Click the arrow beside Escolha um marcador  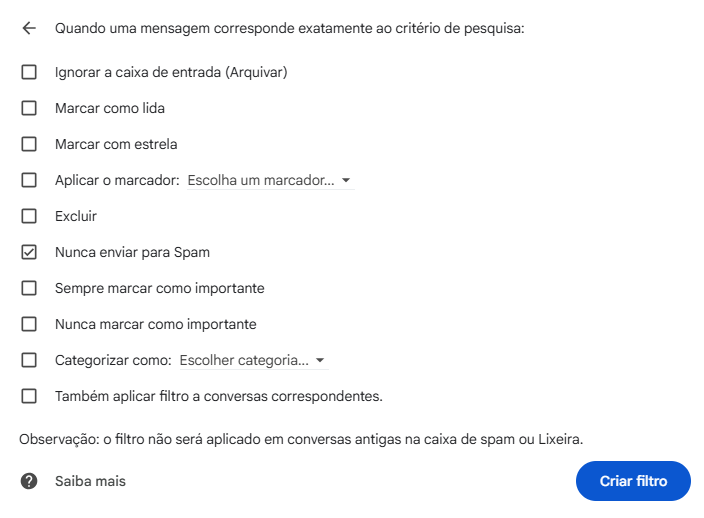point(346,180)
